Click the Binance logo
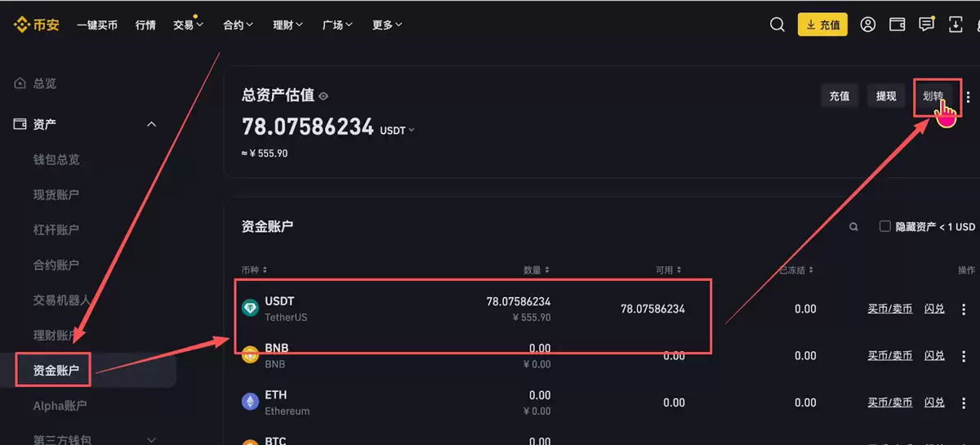The image size is (980, 445). (x=36, y=24)
